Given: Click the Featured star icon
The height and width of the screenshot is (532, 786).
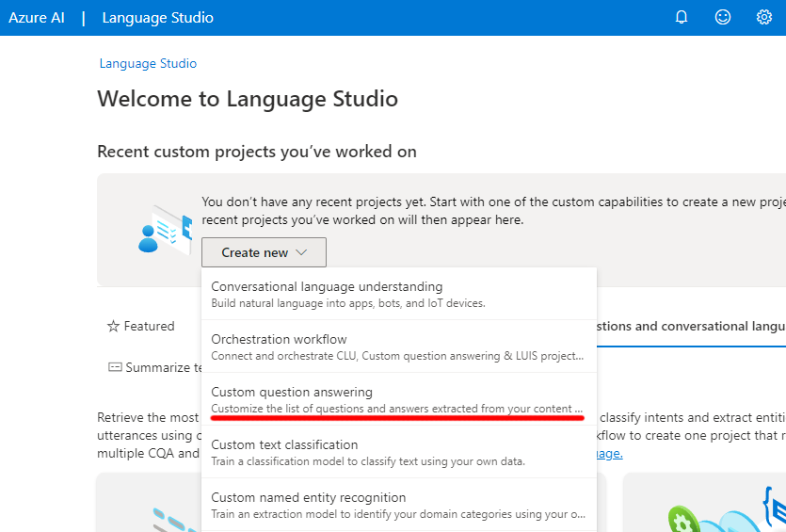Looking at the screenshot, I should 113,326.
